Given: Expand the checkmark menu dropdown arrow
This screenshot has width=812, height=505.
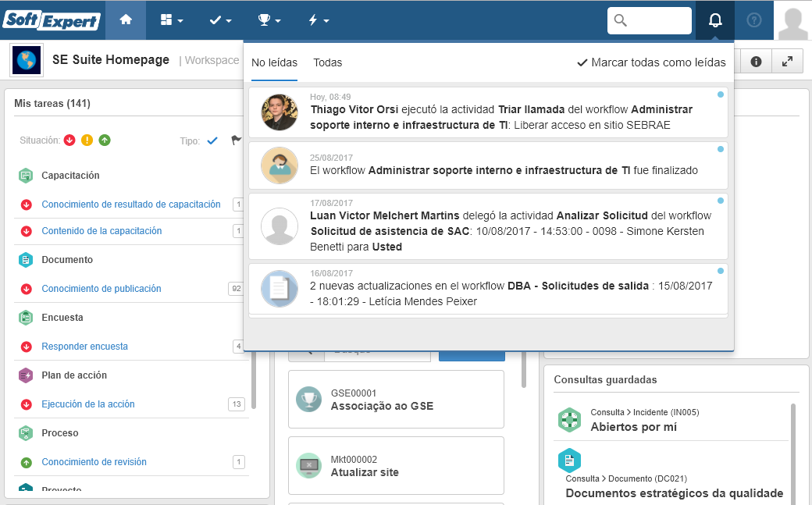Looking at the screenshot, I should pos(229,21).
